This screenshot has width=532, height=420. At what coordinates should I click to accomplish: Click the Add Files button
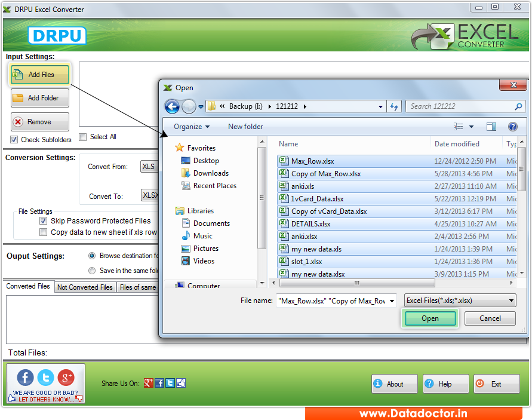coord(40,75)
